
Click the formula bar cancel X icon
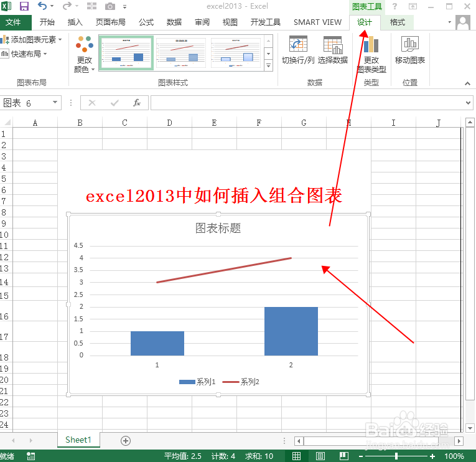point(92,103)
